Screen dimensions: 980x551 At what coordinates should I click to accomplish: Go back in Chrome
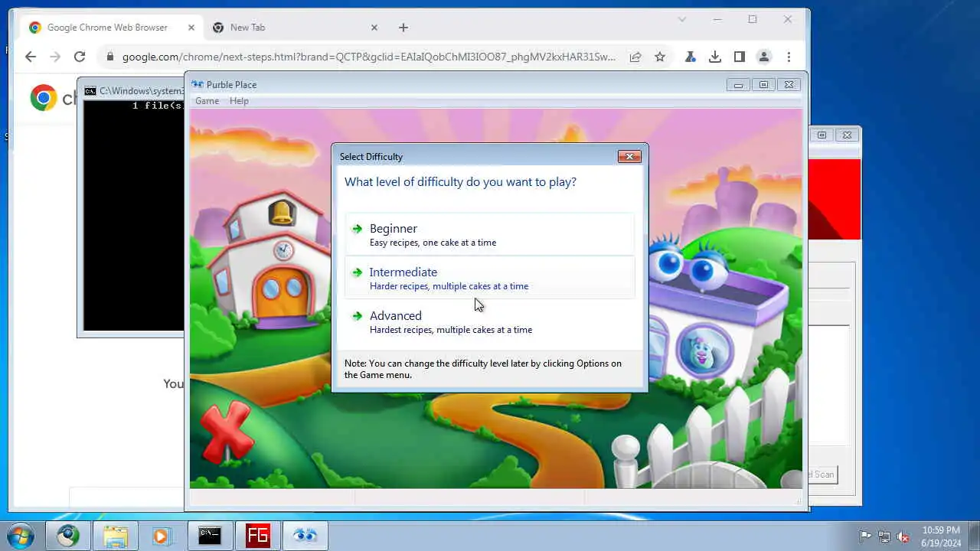[x=31, y=57]
